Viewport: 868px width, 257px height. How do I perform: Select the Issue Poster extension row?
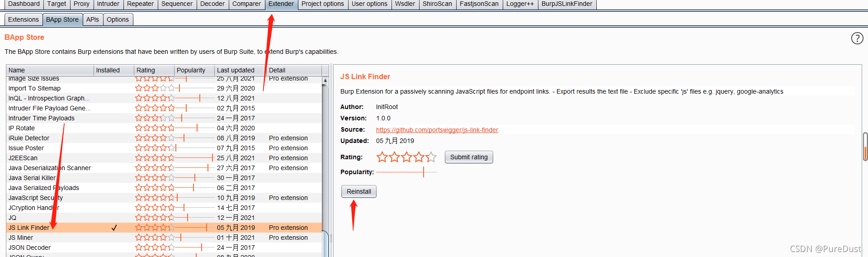pyautogui.click(x=164, y=148)
